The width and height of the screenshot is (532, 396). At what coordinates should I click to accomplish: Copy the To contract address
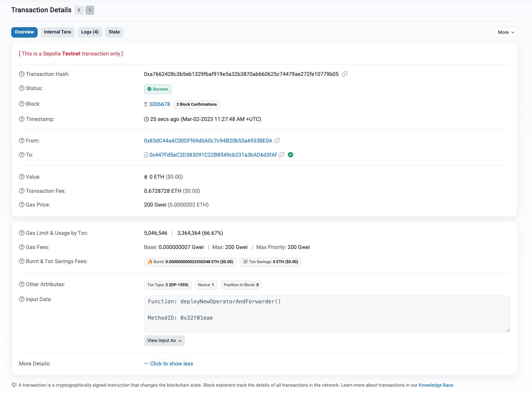[282, 155]
